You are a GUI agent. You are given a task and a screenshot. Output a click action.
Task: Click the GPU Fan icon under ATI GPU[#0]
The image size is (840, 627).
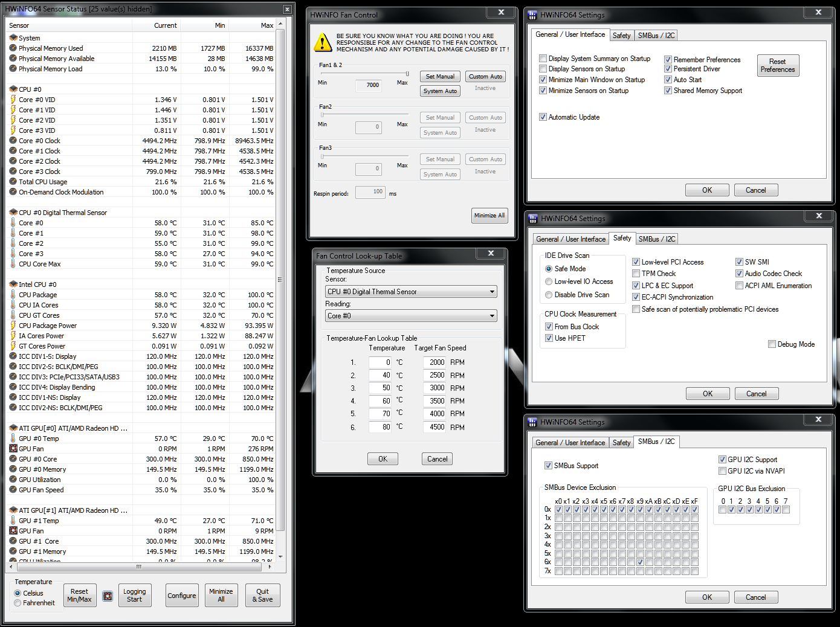coord(13,449)
